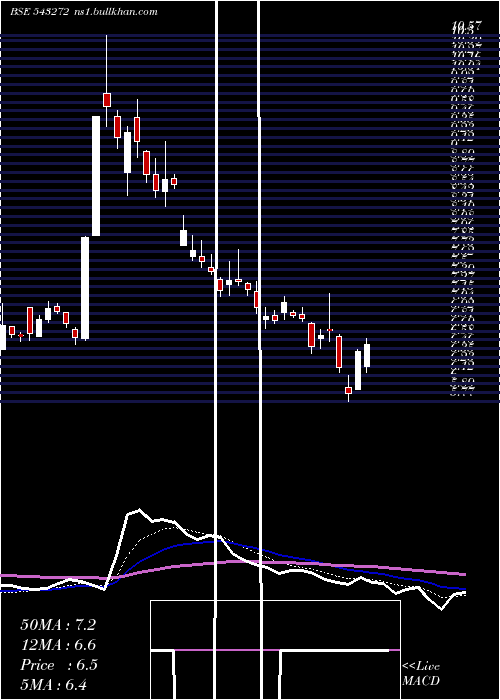The image size is (500, 700).
Task: Click the 'BSE 543272' ticker label
Action: point(39,12)
